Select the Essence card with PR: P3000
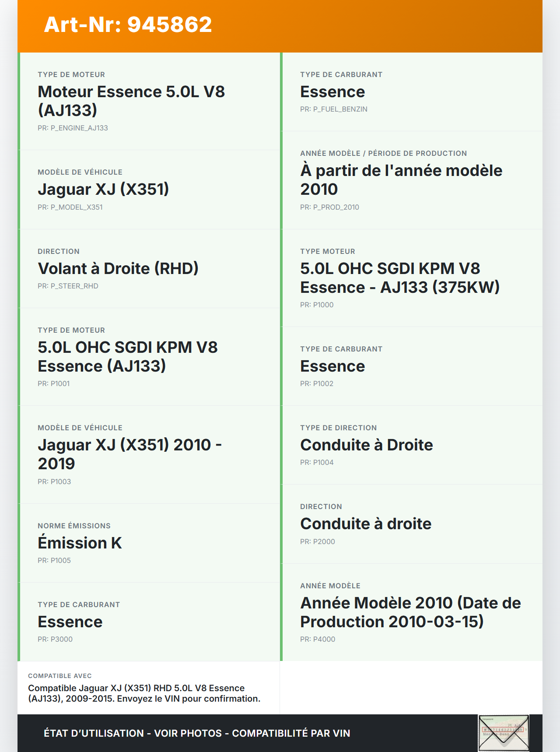The width and height of the screenshot is (560, 752). (x=149, y=622)
